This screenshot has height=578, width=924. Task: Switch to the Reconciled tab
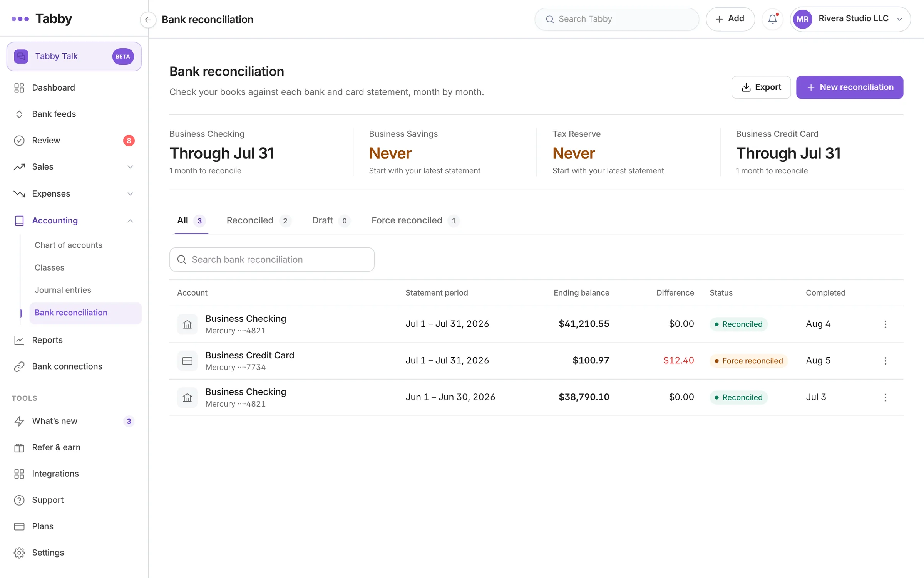(258, 221)
